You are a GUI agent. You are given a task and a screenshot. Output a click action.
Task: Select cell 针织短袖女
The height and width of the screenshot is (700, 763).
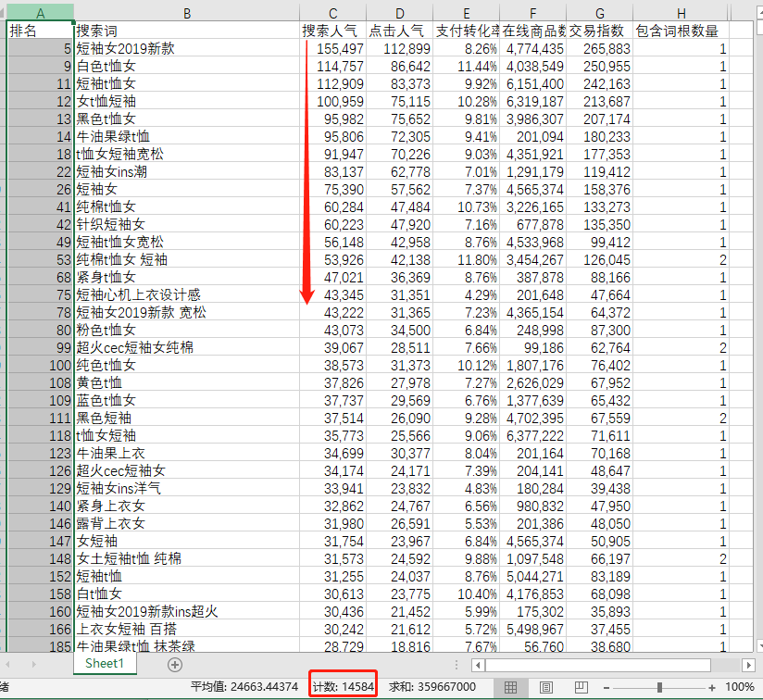(x=187, y=224)
